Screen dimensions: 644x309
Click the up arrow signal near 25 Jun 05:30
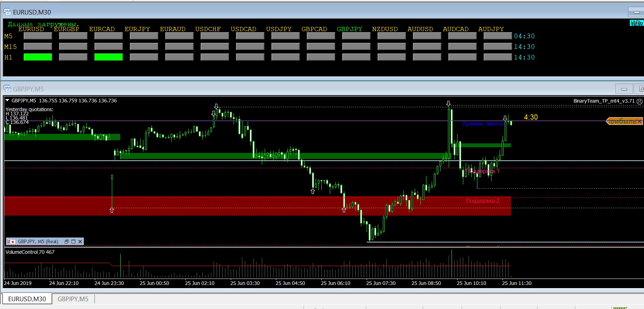pyautogui.click(x=313, y=191)
